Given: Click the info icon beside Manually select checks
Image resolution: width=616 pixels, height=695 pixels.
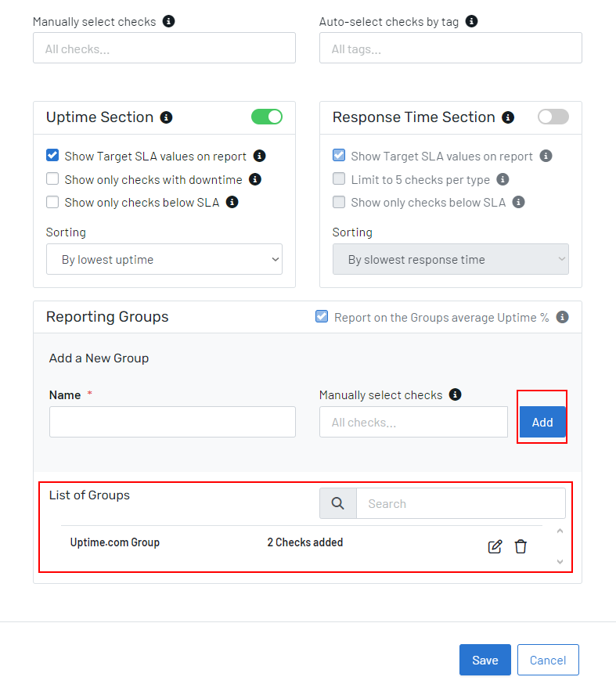Looking at the screenshot, I should click(169, 21).
